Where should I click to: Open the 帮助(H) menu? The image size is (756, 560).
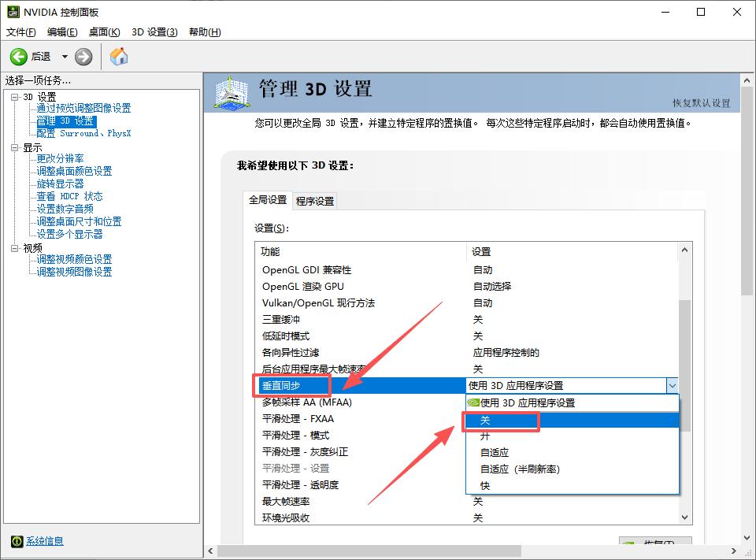[205, 32]
